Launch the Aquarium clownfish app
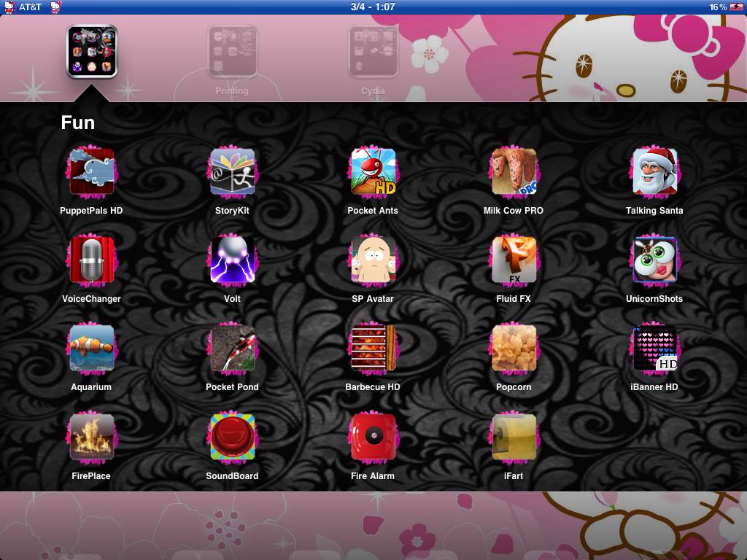 [91, 349]
